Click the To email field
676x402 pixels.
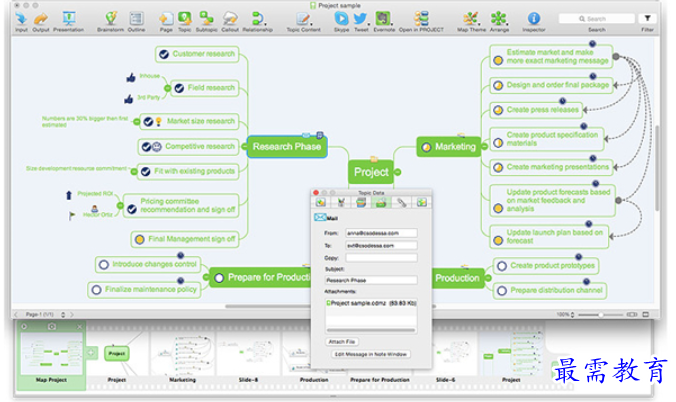[x=381, y=245]
